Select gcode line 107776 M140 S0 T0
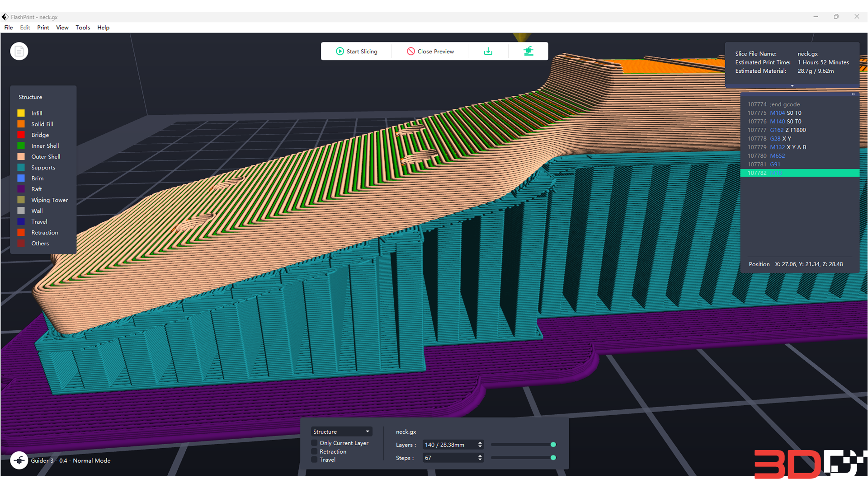Image resolution: width=868 pixels, height=488 pixels. pyautogui.click(x=799, y=122)
